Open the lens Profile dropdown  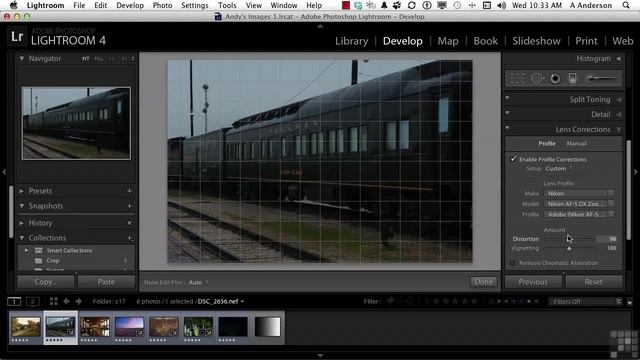[x=579, y=214]
